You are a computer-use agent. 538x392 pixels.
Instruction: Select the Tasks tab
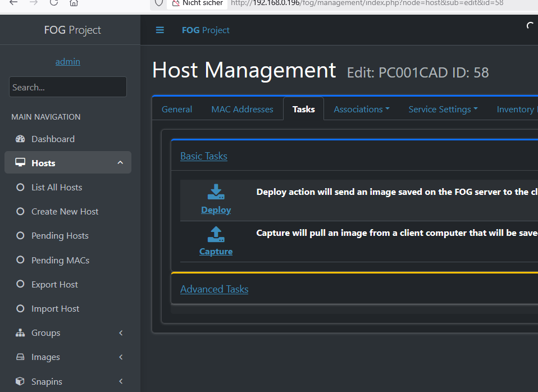click(304, 109)
